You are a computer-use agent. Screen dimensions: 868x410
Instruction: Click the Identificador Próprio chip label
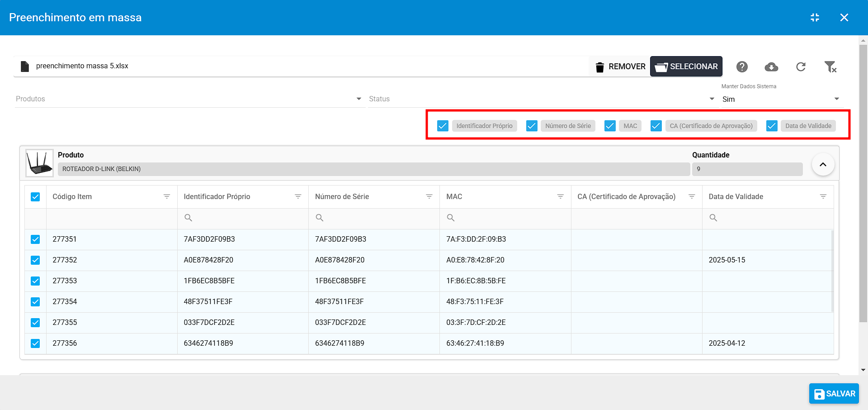[x=484, y=126]
